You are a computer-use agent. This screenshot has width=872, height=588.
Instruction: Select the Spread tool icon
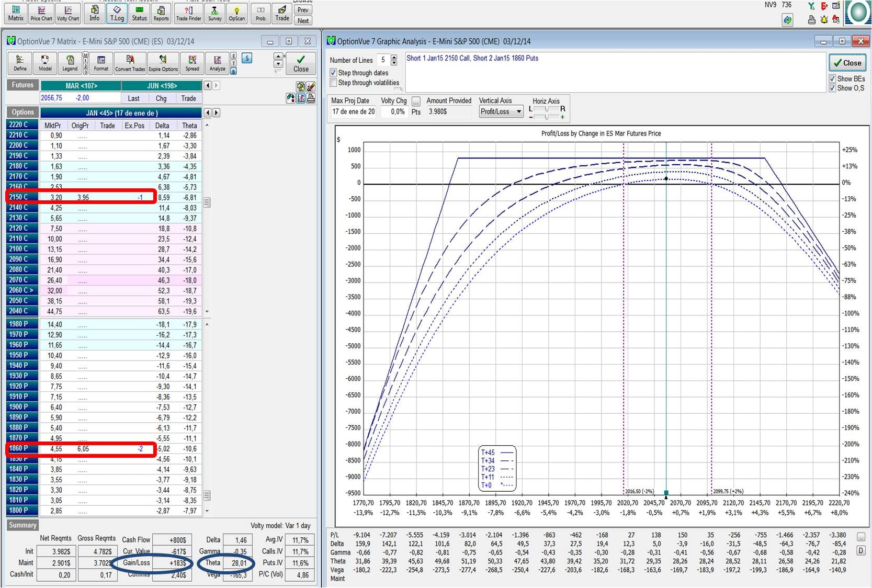tap(192, 63)
